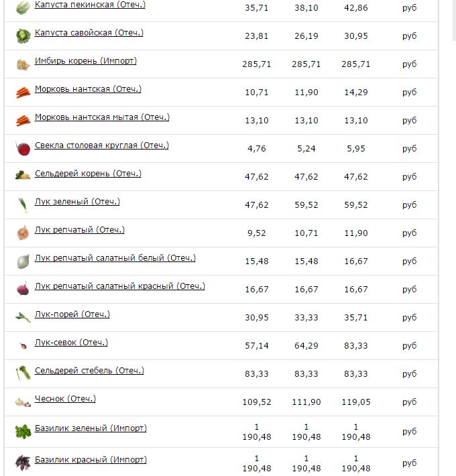The image size is (456, 476).
Task: Select Лук репчатый салатный красный (Отеч.) link
Action: tap(120, 286)
